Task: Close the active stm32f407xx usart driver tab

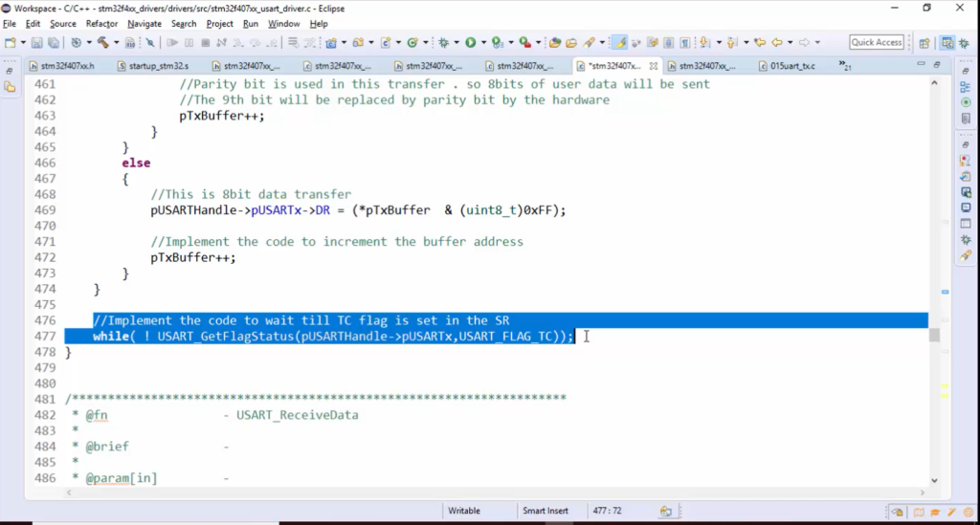Action: [x=653, y=66]
